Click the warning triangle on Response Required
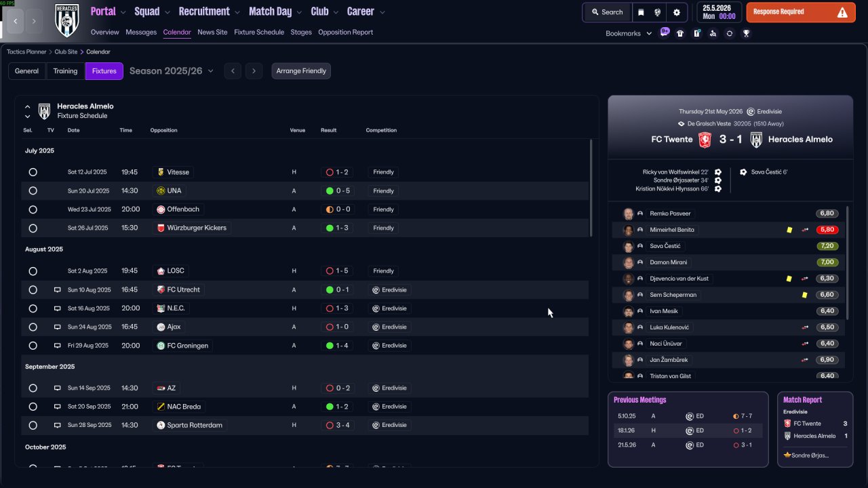 842,12
